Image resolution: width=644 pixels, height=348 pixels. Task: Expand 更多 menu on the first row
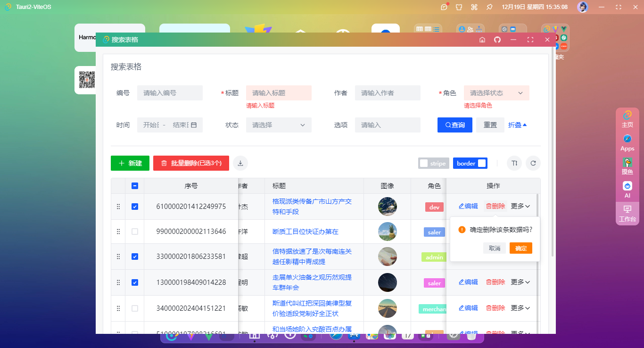coord(520,206)
